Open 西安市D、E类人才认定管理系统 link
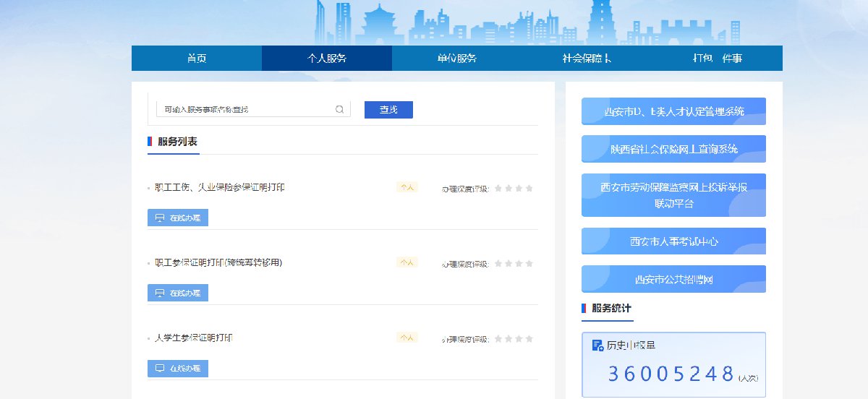868x399 pixels. pos(673,111)
